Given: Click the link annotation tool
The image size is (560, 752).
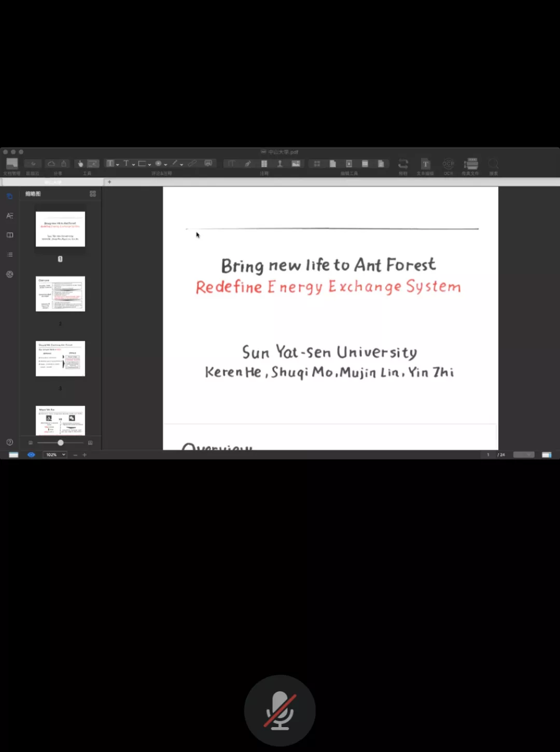Looking at the screenshot, I should click(x=192, y=163).
